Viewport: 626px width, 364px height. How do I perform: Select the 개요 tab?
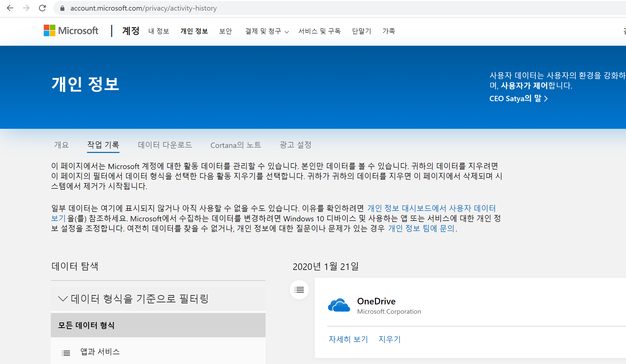tap(61, 145)
